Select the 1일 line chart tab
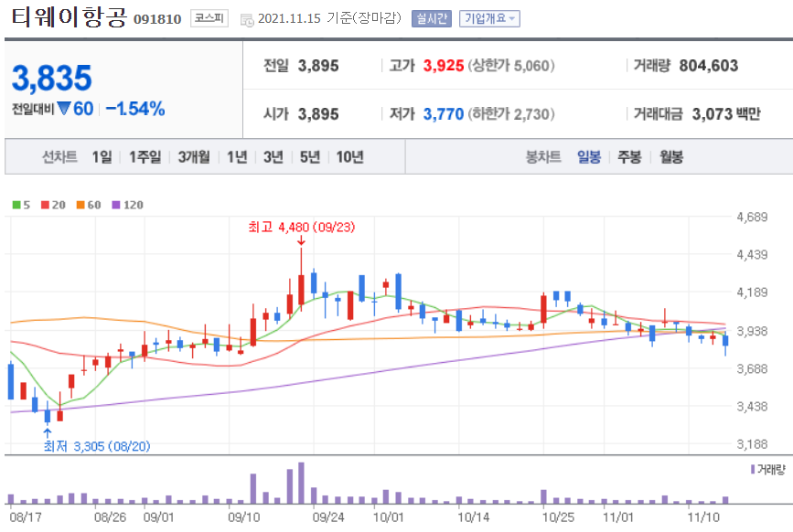 point(102,157)
